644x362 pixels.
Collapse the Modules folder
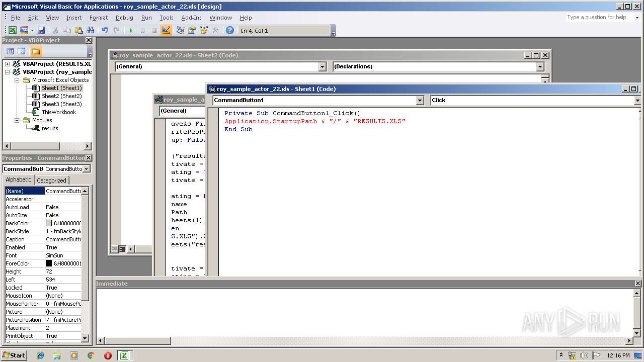[17, 120]
